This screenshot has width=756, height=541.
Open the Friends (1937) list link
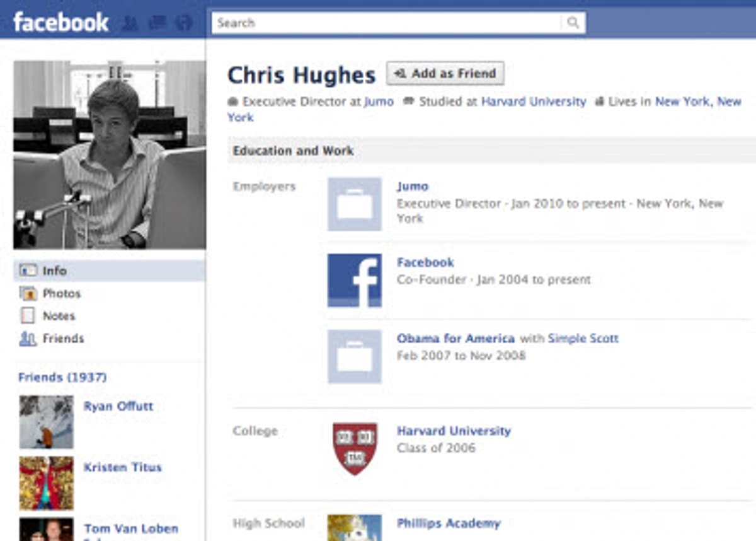pos(62,377)
